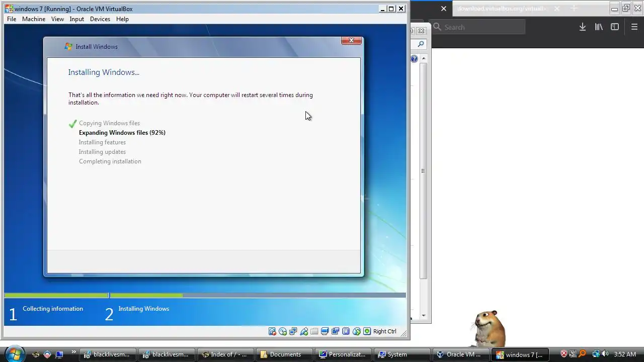Switch to 'Index of /' taskbar button

tap(224, 354)
